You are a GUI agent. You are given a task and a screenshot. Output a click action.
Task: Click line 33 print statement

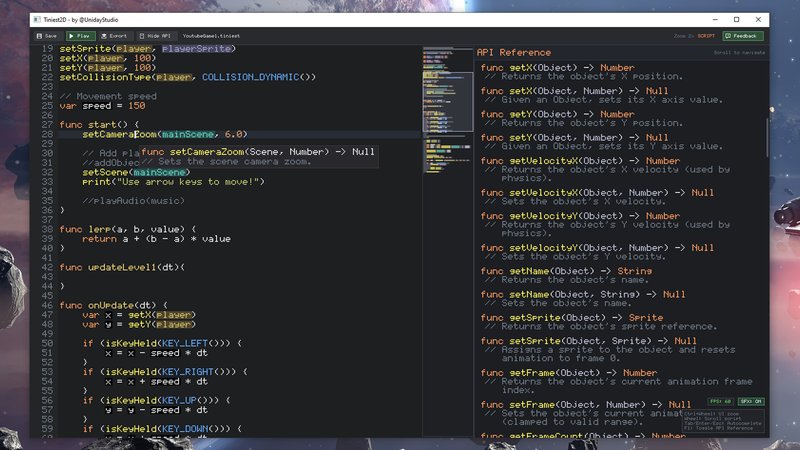click(x=173, y=182)
